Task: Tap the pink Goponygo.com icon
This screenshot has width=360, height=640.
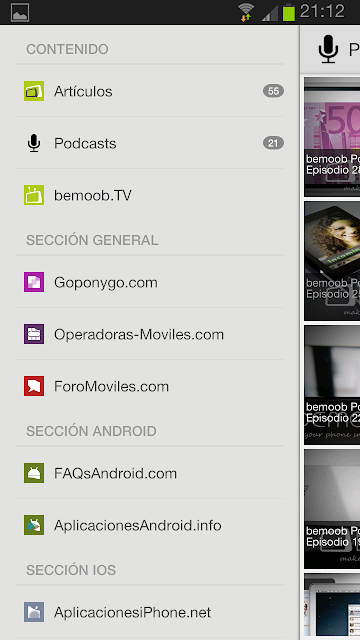Action: 34,282
